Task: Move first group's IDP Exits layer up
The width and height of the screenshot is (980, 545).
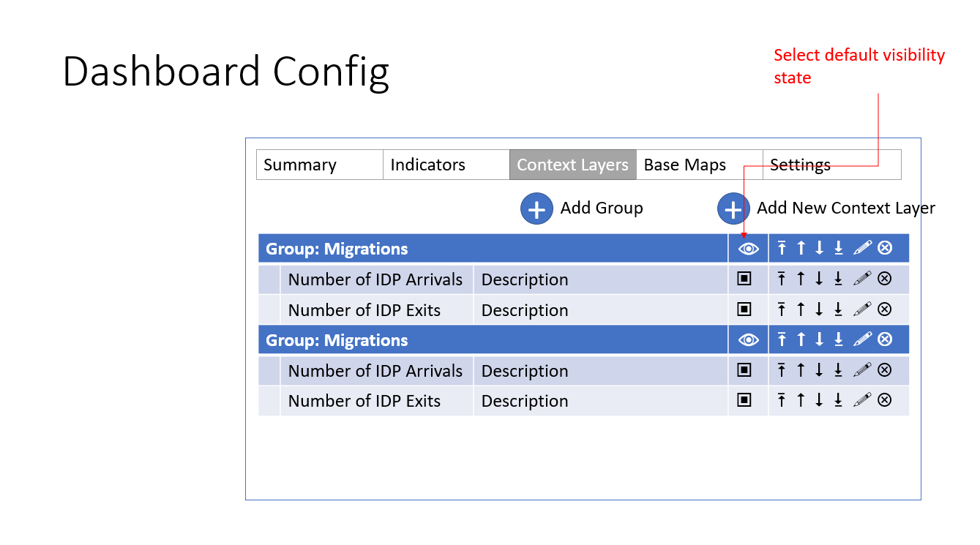Action: pyautogui.click(x=801, y=309)
